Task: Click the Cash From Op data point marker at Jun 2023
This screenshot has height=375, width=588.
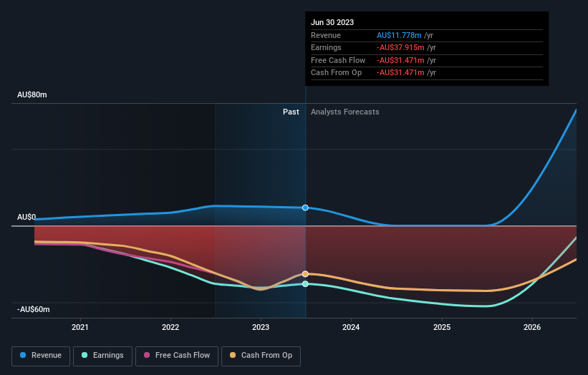Action: (305, 274)
